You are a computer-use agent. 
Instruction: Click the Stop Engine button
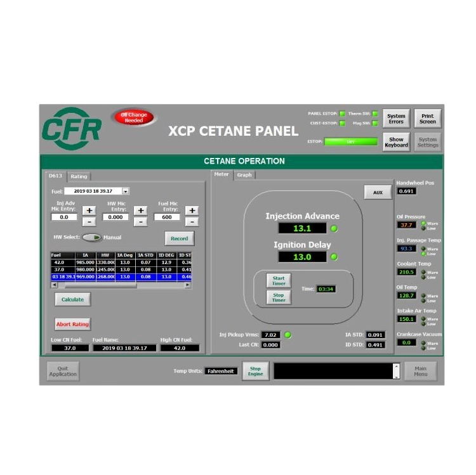(255, 371)
